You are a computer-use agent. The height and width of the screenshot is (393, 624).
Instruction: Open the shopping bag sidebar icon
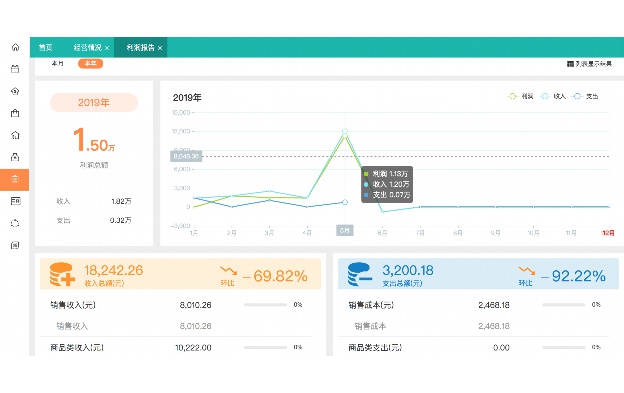15,113
